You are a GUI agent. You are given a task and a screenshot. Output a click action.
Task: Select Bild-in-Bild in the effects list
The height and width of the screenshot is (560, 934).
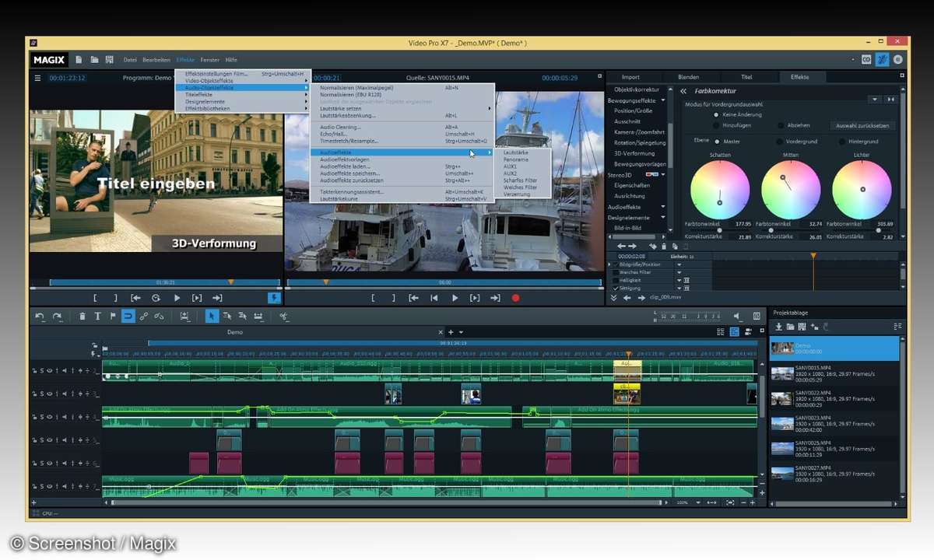(627, 228)
